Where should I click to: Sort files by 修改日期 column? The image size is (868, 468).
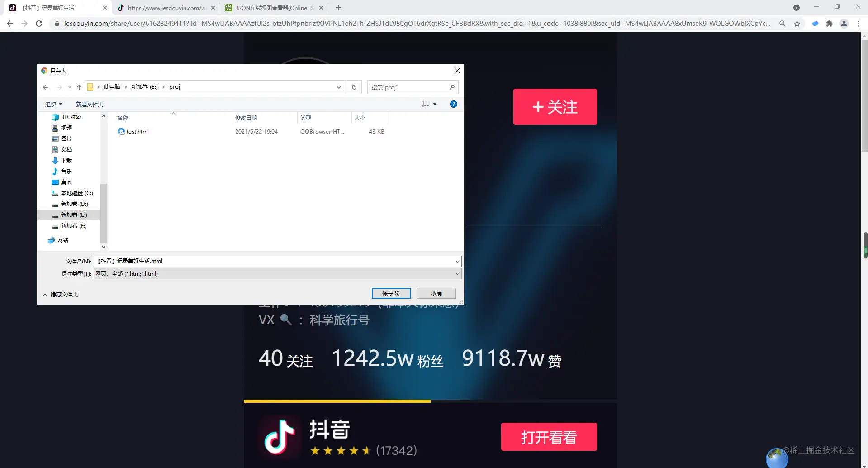(265, 118)
